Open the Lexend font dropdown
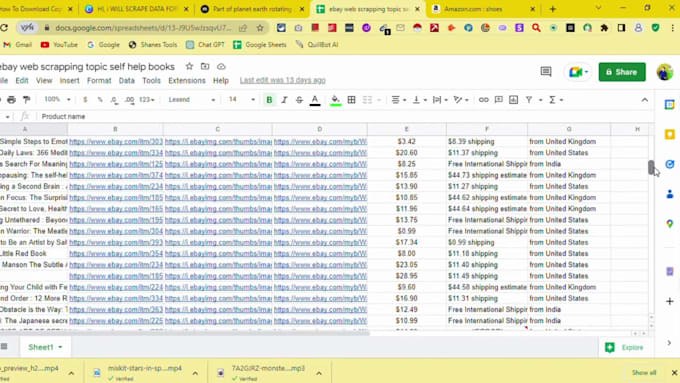The width and height of the screenshot is (680, 383). (x=191, y=100)
